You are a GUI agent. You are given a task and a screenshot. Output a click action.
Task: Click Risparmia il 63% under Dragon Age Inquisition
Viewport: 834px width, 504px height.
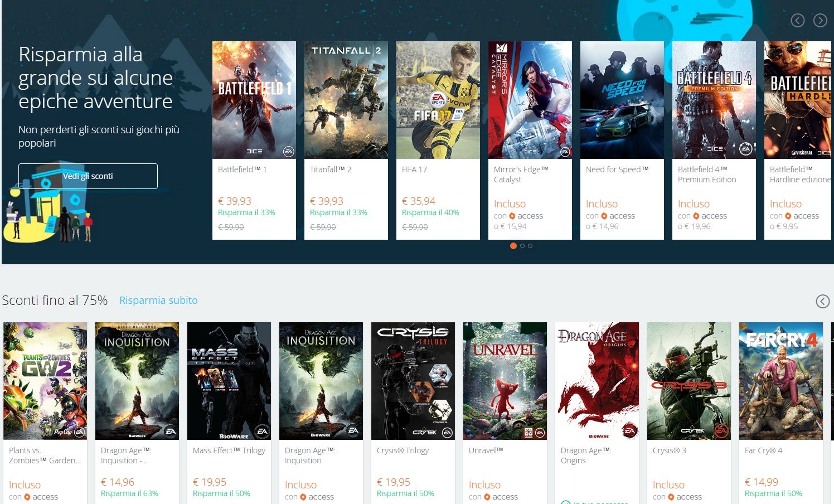[129, 493]
